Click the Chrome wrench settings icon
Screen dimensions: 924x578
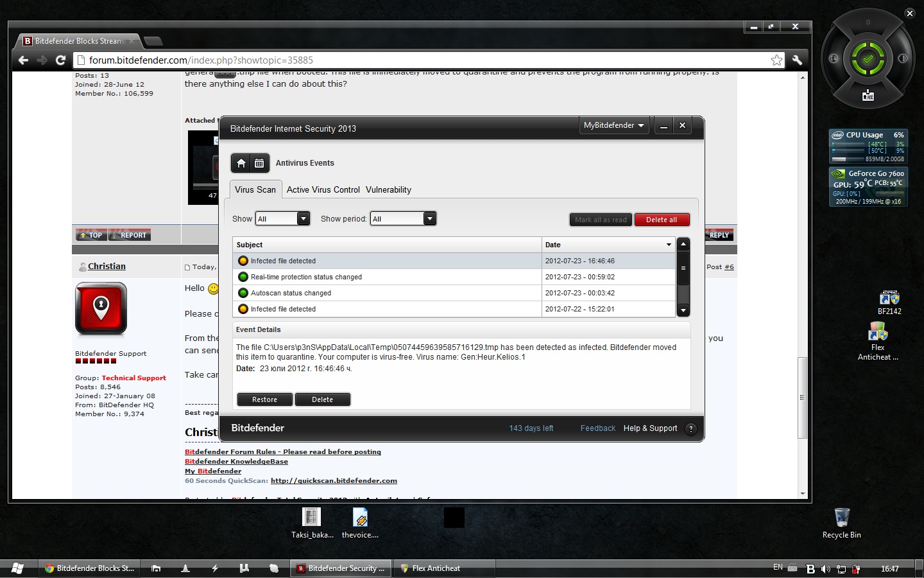797,60
